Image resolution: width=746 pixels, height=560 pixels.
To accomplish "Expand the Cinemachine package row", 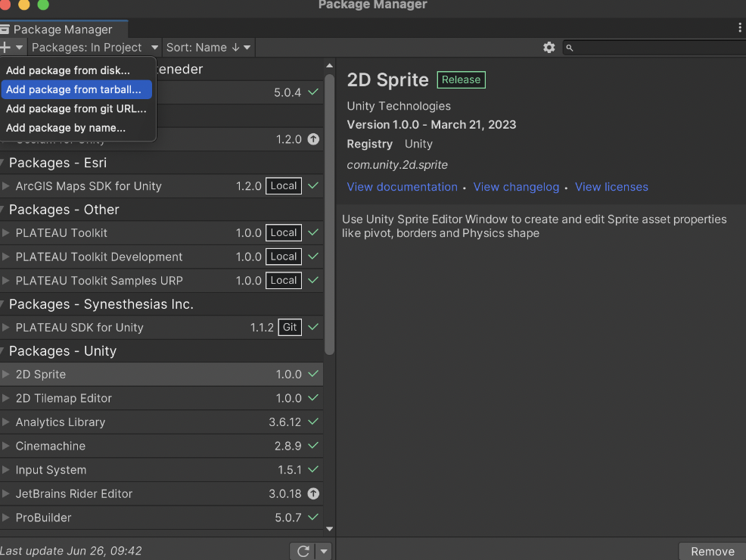I will (6, 446).
